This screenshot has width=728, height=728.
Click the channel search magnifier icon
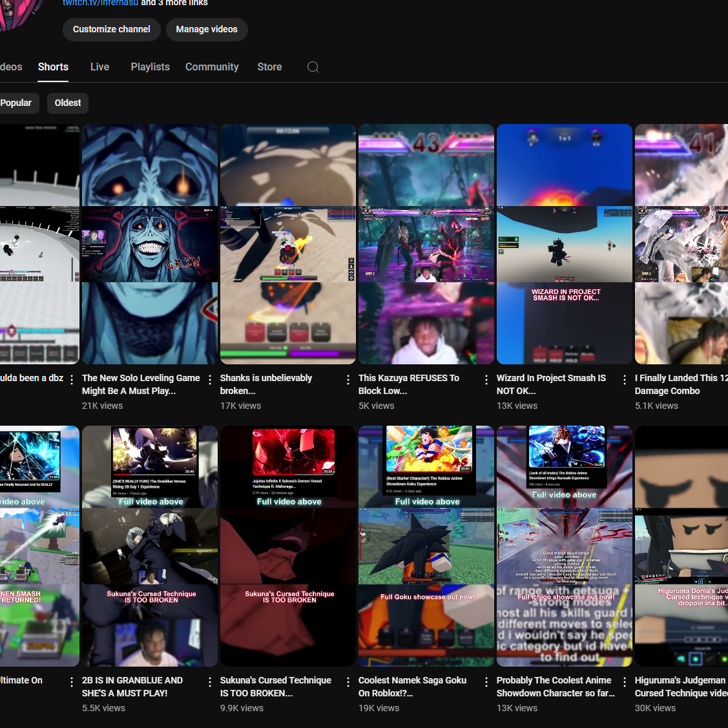click(313, 67)
